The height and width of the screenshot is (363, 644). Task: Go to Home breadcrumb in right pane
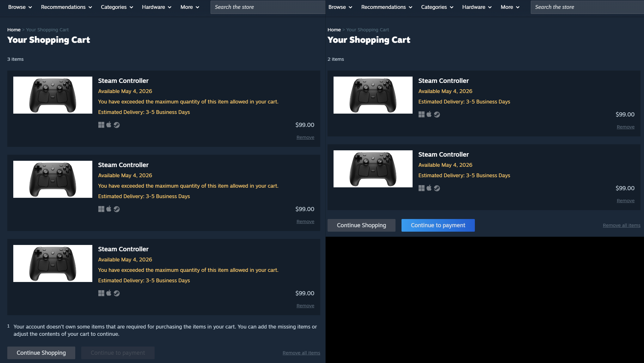click(x=334, y=30)
